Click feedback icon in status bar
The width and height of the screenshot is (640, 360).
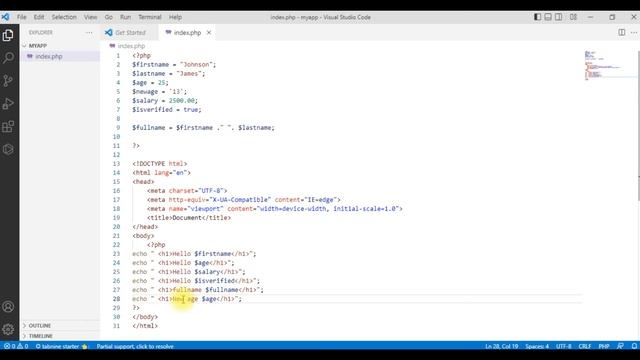pos(620,346)
